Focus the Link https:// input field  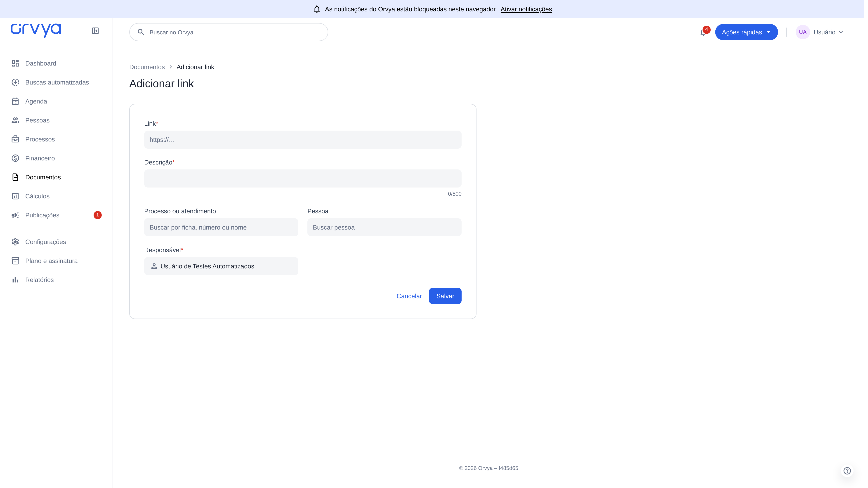click(x=303, y=140)
